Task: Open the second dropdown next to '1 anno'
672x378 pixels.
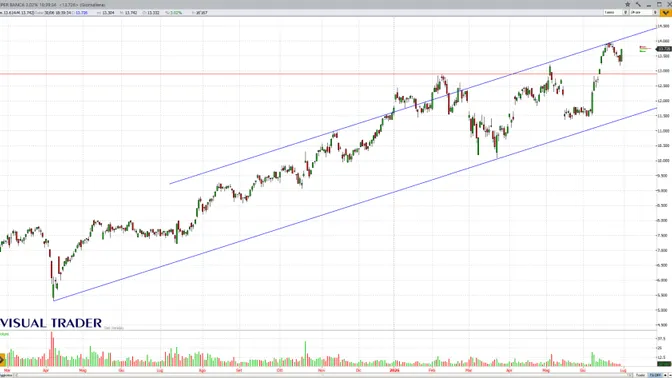Action: (x=643, y=12)
